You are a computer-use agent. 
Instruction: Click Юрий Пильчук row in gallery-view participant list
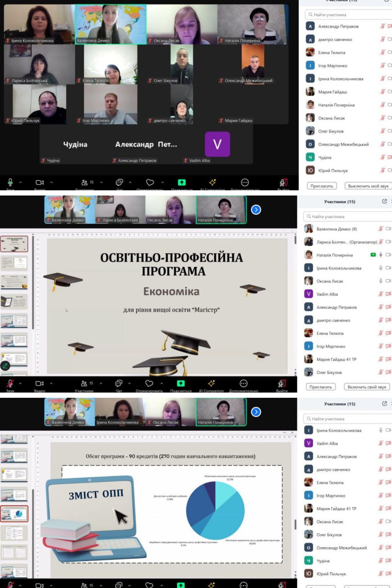click(x=348, y=170)
